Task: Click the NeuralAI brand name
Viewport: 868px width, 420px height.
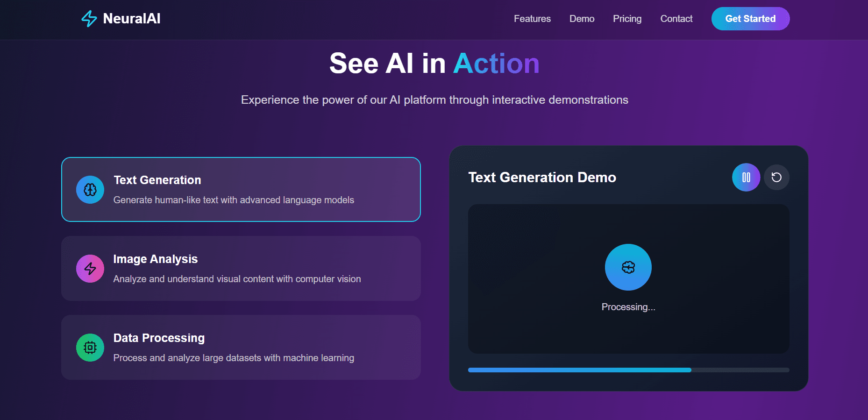Action: tap(132, 19)
